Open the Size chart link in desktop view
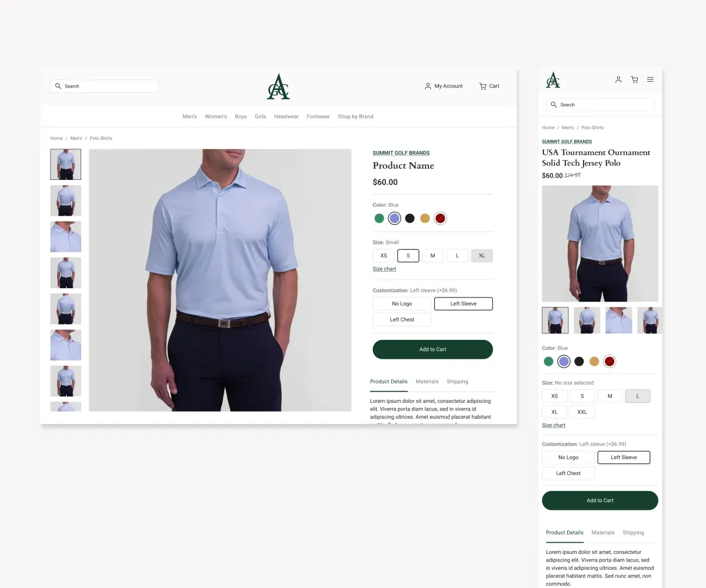The image size is (706, 588). coord(384,269)
